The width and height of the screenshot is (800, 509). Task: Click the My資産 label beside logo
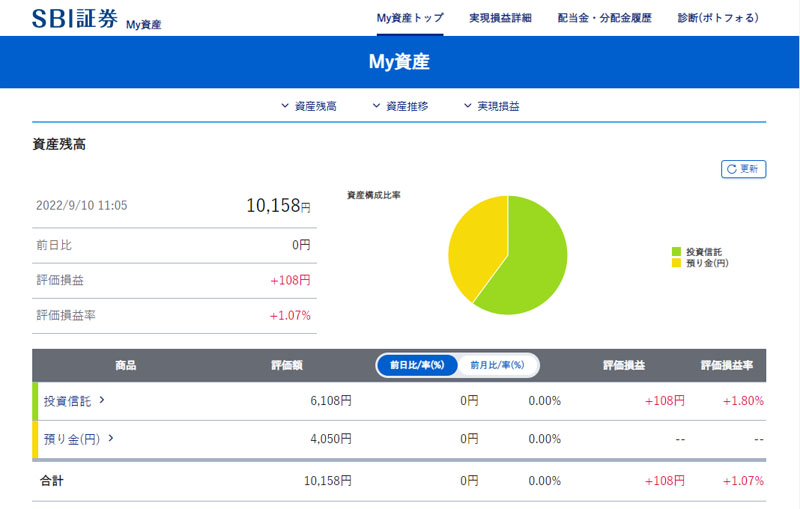pyautogui.click(x=144, y=25)
